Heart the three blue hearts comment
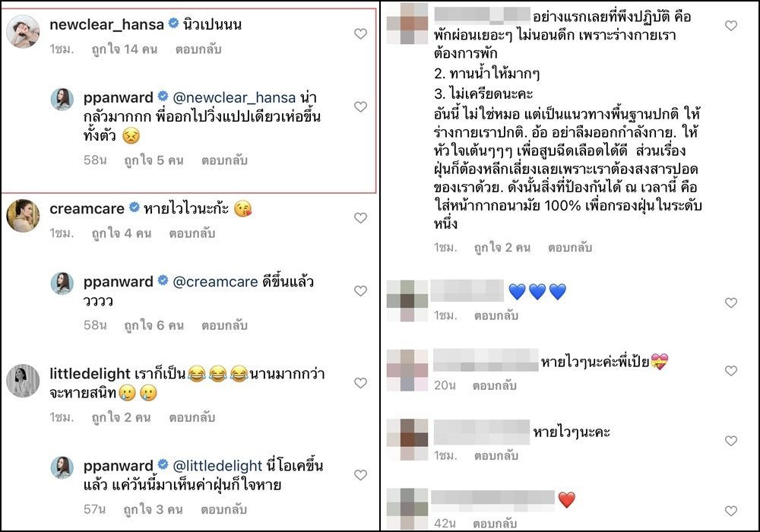This screenshot has width=760, height=532. click(731, 302)
